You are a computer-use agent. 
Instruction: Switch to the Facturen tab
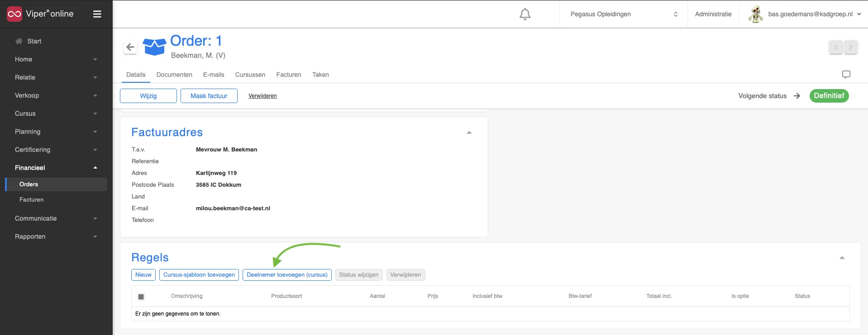click(289, 75)
